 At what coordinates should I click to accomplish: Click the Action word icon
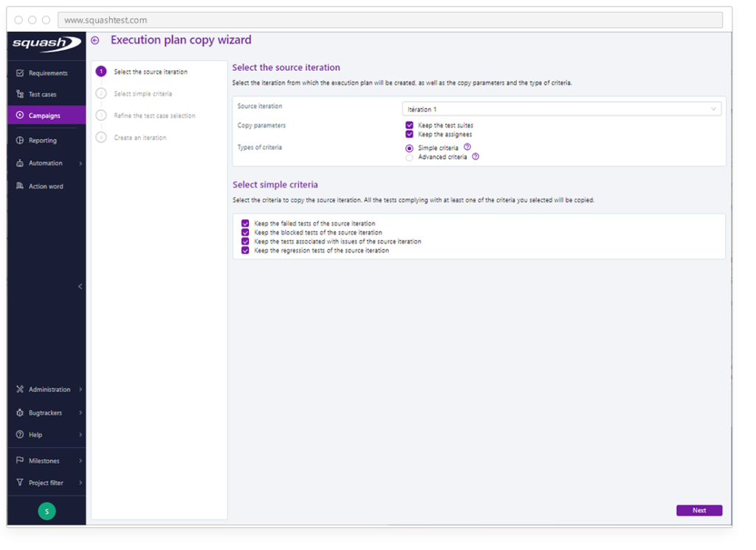[x=20, y=186]
